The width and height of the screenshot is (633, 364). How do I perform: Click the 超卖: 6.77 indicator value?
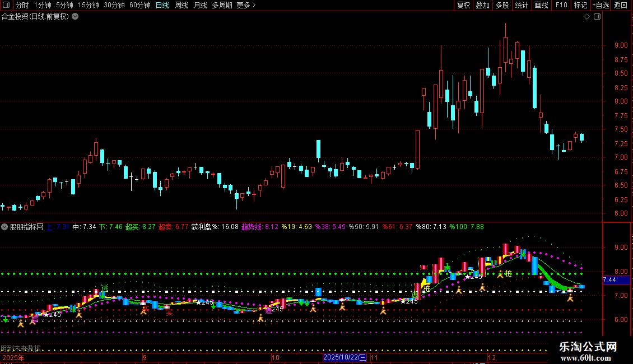click(173, 227)
